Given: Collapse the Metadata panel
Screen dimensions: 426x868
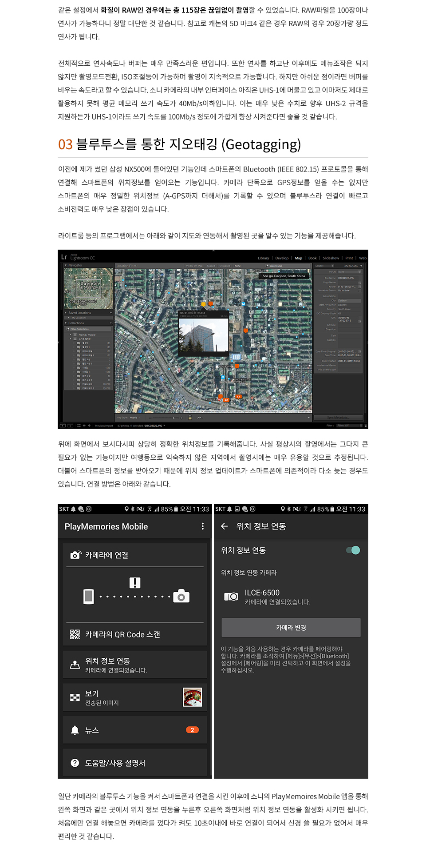Looking at the screenshot, I should pos(361,266).
